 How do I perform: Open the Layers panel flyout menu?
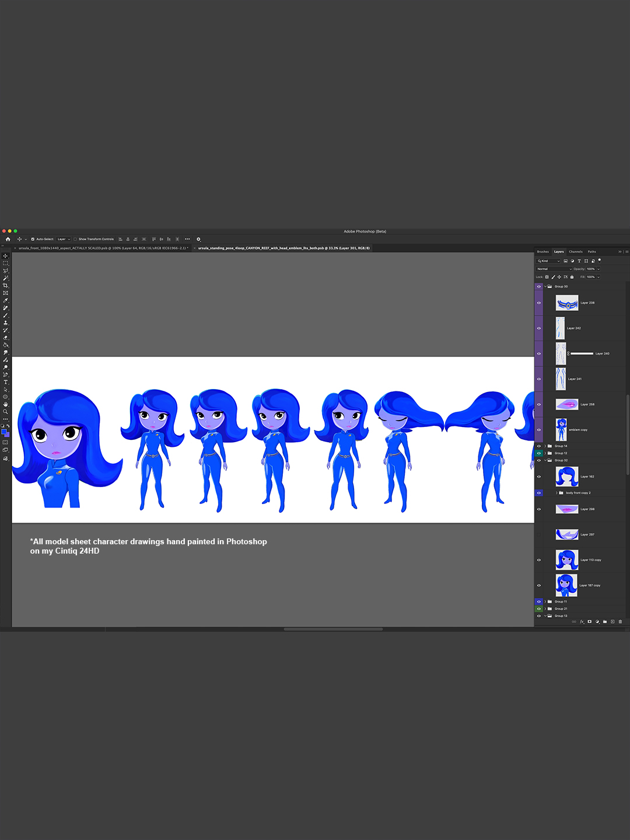[626, 251]
